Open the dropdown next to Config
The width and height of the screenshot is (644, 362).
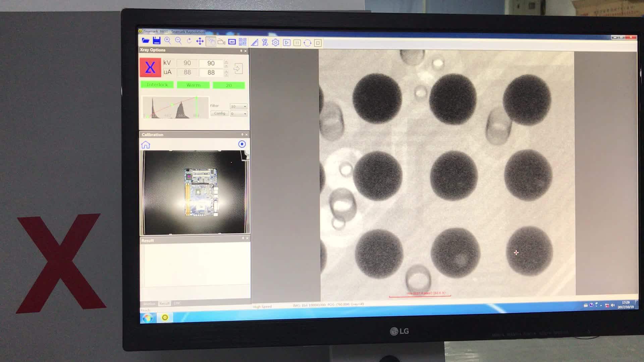pos(238,114)
